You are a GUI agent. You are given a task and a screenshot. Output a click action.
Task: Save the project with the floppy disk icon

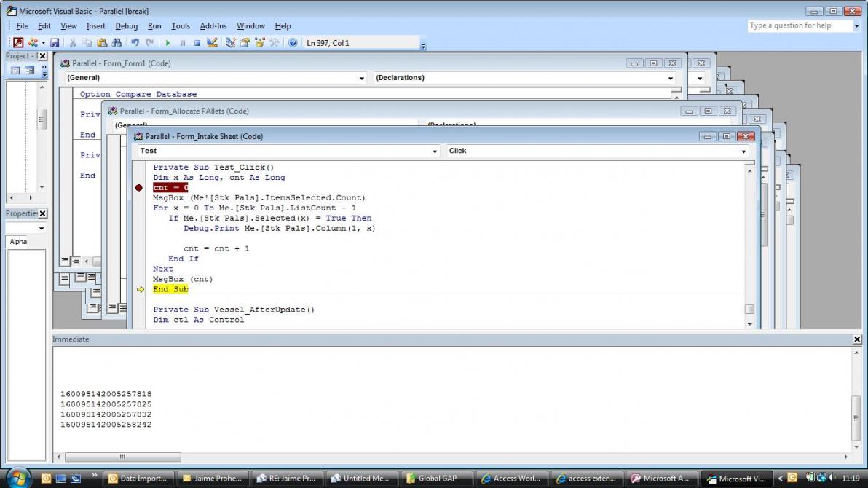tap(55, 43)
